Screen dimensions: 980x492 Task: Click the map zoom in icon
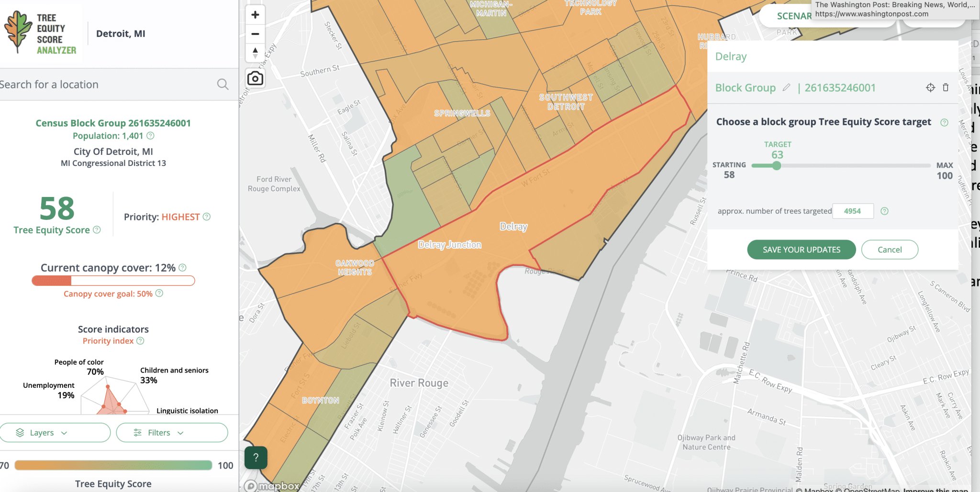click(255, 14)
